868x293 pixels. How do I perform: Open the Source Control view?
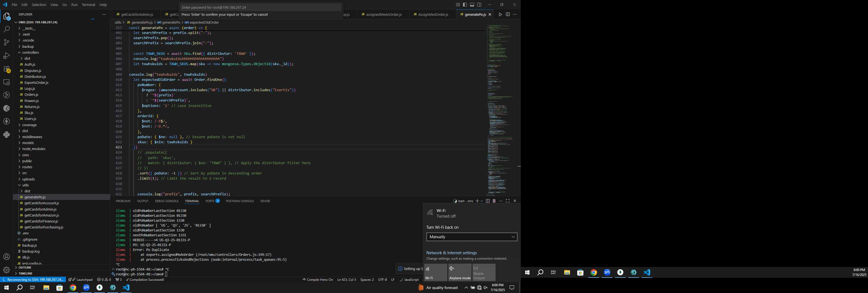pyautogui.click(x=7, y=43)
